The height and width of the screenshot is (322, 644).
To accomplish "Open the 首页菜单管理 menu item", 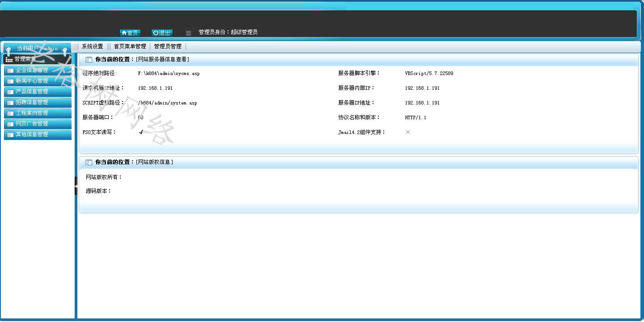I will pyautogui.click(x=130, y=46).
